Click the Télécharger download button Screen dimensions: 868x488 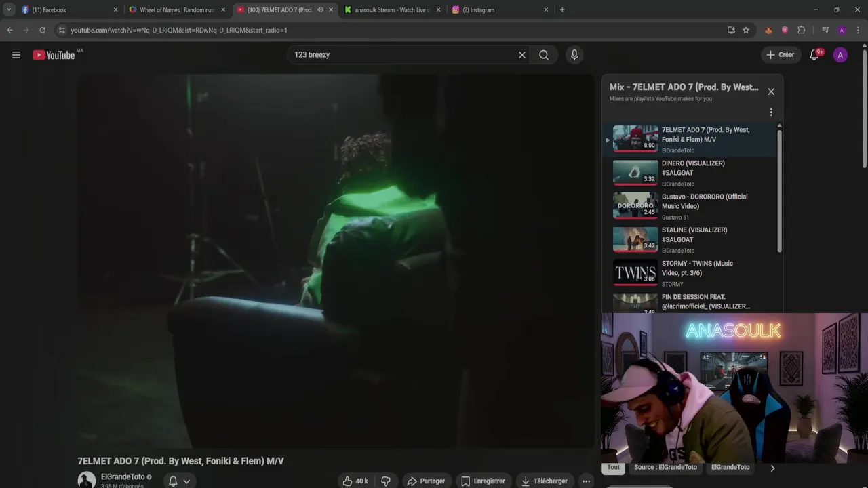tap(544, 481)
